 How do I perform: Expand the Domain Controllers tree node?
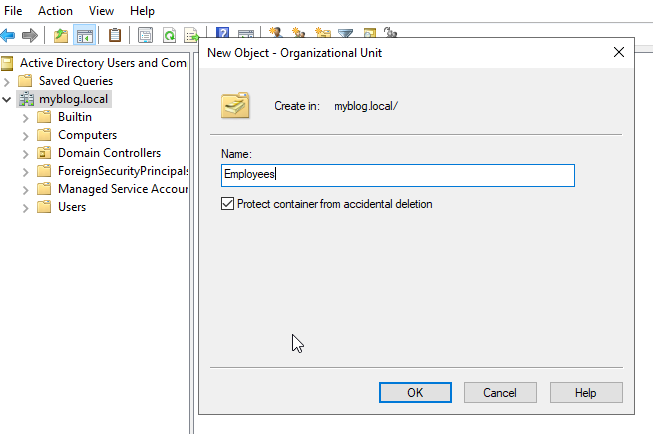[25, 153]
